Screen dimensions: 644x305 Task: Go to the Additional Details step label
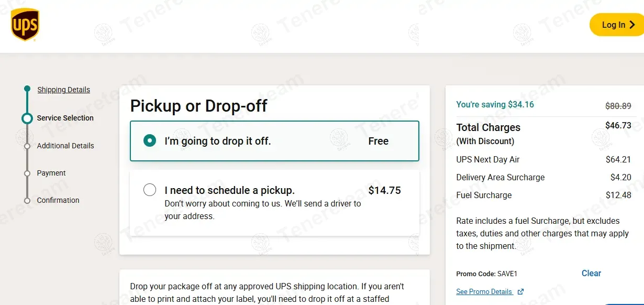[x=65, y=146]
